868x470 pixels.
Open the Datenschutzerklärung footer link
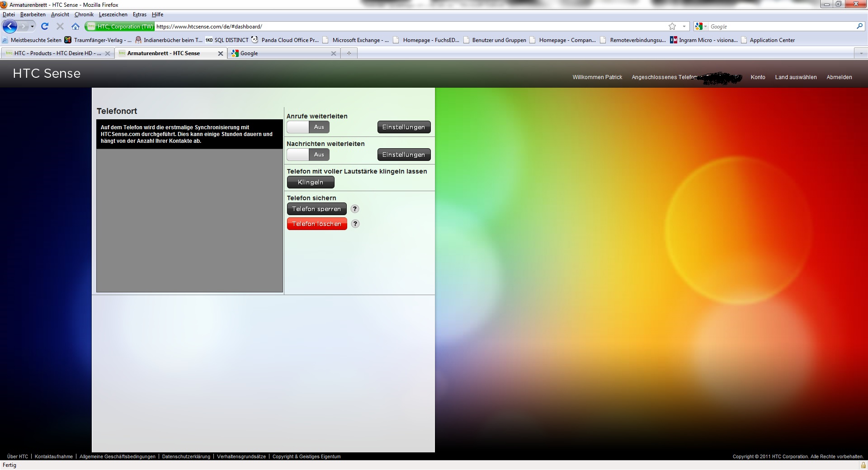(x=186, y=456)
